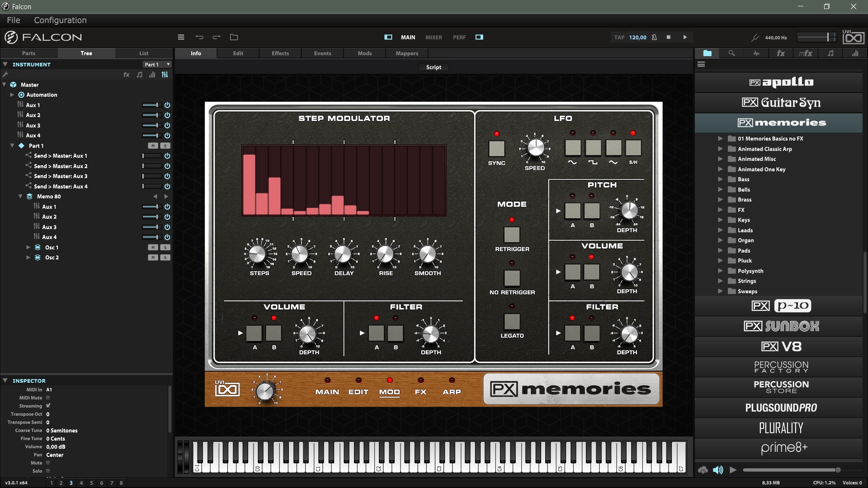
Task: Expand the Bass folder in browser
Action: tap(720, 179)
